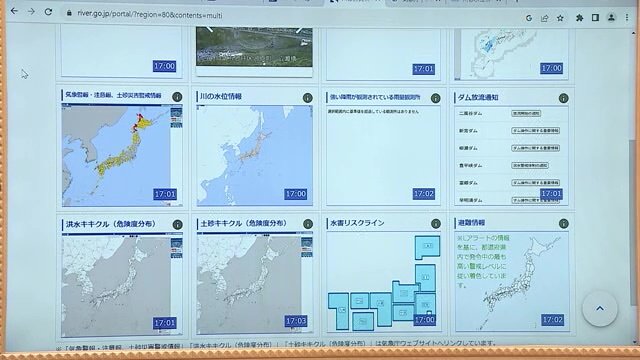Show next river camera image
The image size is (640, 360).
pyautogui.click(x=300, y=29)
